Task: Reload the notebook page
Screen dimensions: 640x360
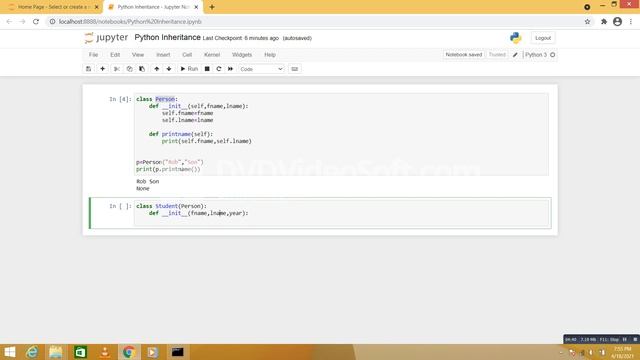Action: tap(36, 22)
